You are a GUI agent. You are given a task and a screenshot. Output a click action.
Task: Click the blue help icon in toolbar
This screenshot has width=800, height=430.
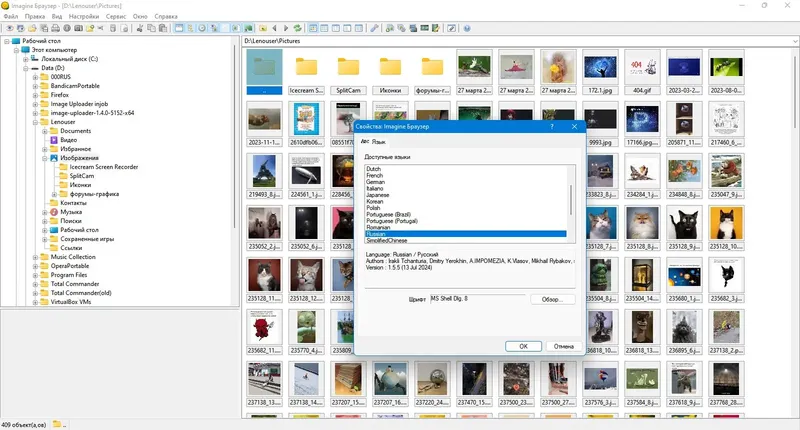467,28
